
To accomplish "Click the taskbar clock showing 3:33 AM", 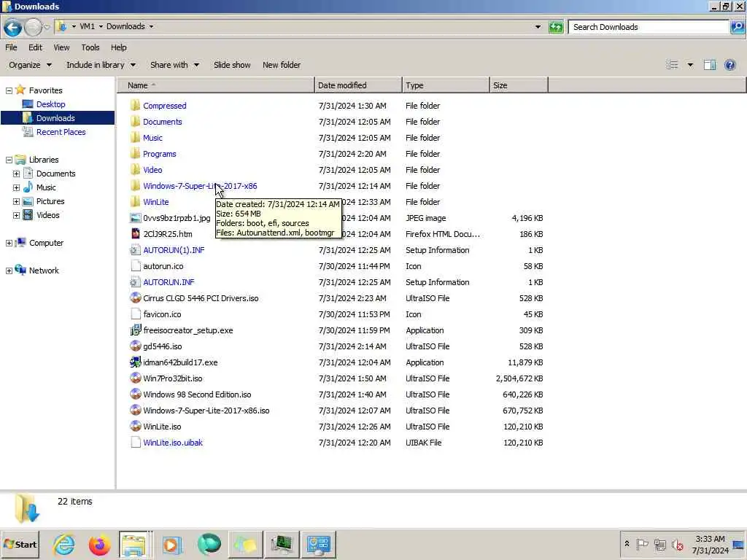I will pyautogui.click(x=710, y=544).
